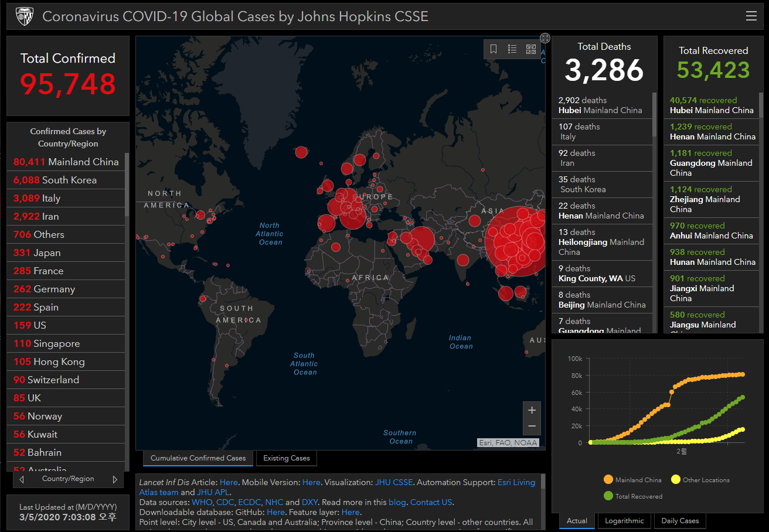Select the Logarithmic chart tab
Screen dimensions: 769x532
tap(624, 521)
